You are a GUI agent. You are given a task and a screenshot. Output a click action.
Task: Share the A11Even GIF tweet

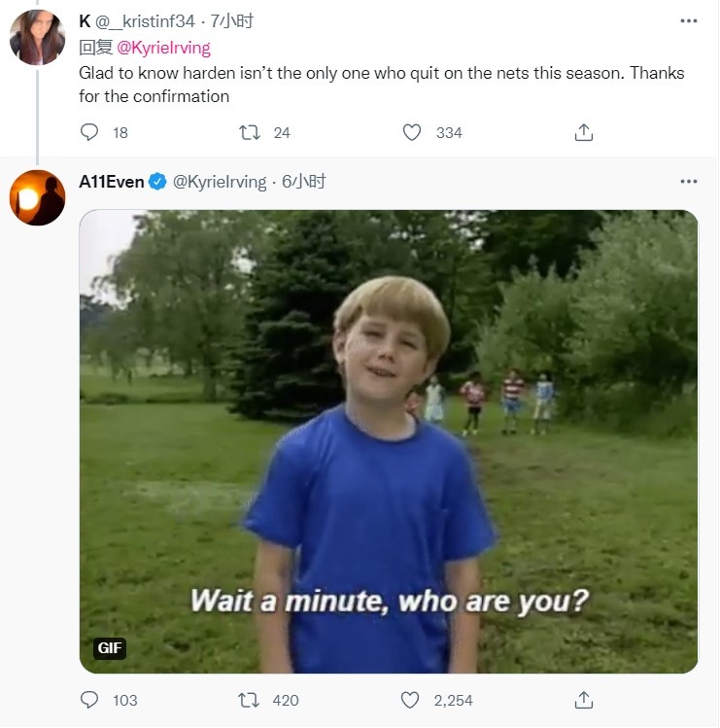coord(584,700)
